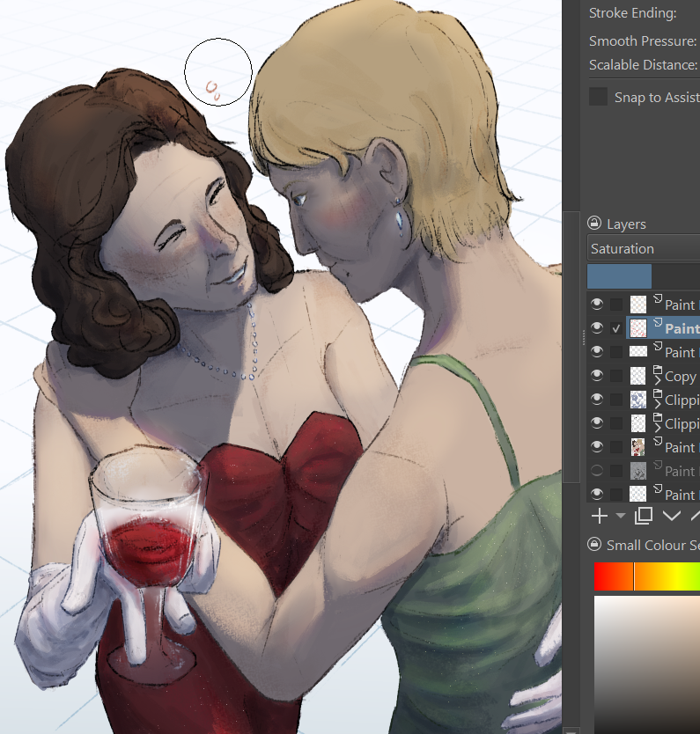Select hidden Paint layer's grey thumbnail
Screen dimensions: 700x734
click(x=637, y=471)
